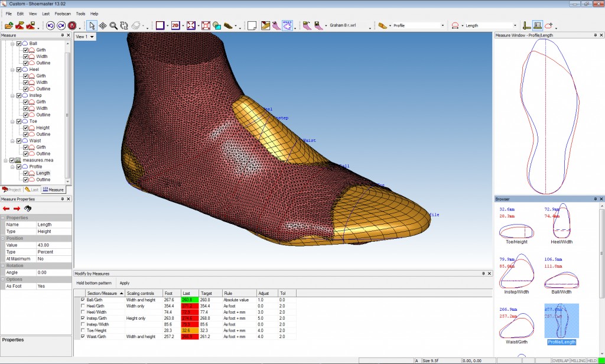Select the pan move tool
The image size is (605, 364).
pos(103,25)
